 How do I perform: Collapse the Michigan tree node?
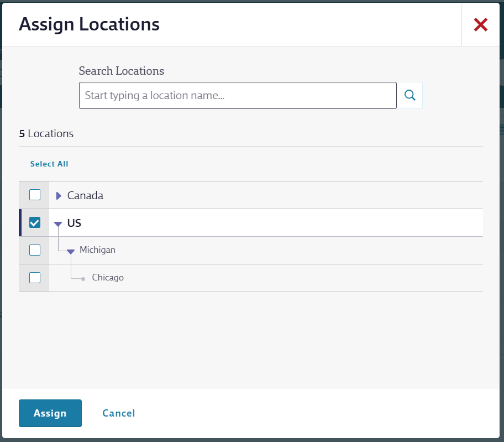(71, 252)
